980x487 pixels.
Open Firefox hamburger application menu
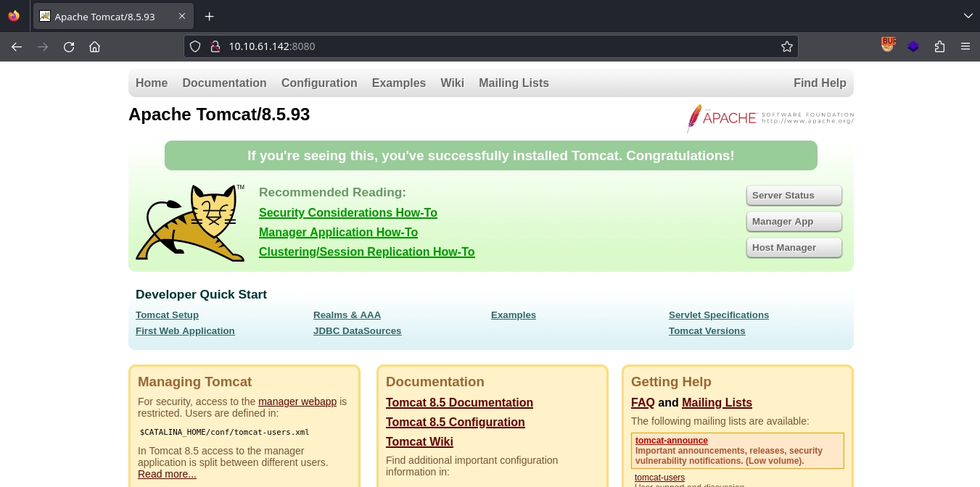pos(965,46)
